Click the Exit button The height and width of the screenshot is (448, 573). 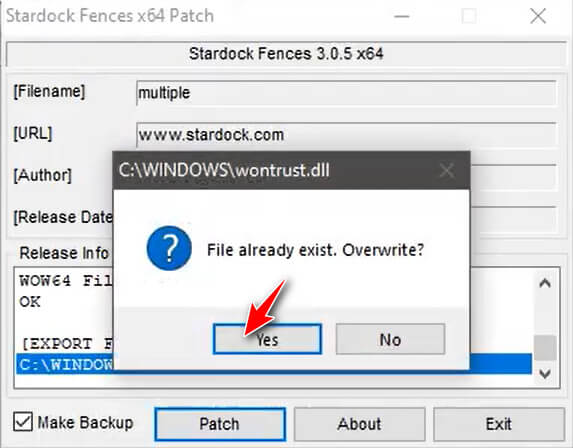[x=499, y=424]
